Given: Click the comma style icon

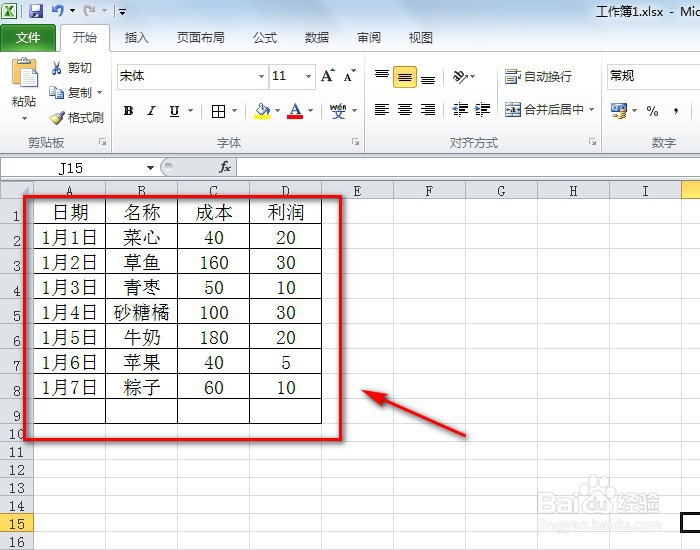Looking at the screenshot, I should pyautogui.click(x=676, y=111).
